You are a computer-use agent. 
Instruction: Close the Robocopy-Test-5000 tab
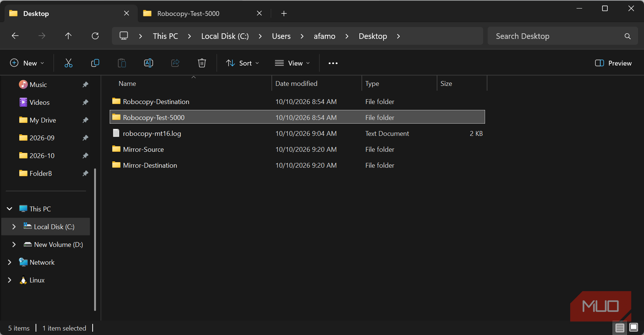point(259,13)
